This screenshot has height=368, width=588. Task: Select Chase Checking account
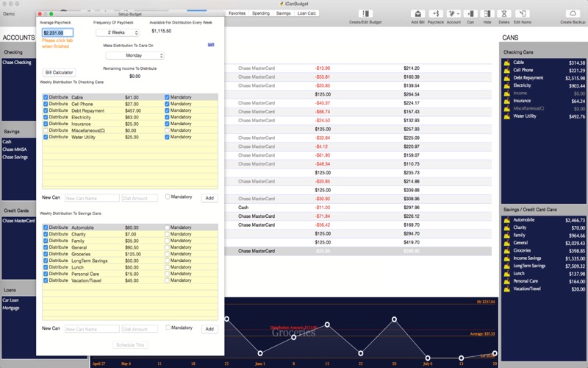point(17,63)
